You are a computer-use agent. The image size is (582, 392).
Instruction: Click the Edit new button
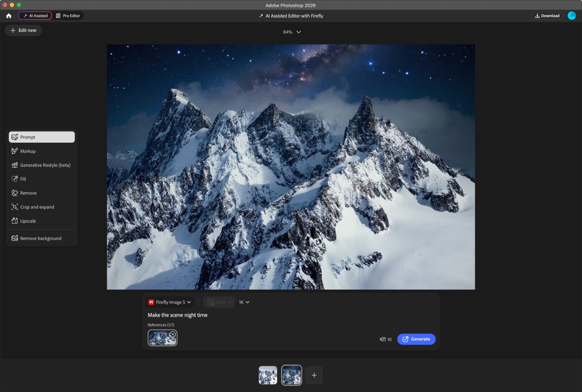click(23, 30)
